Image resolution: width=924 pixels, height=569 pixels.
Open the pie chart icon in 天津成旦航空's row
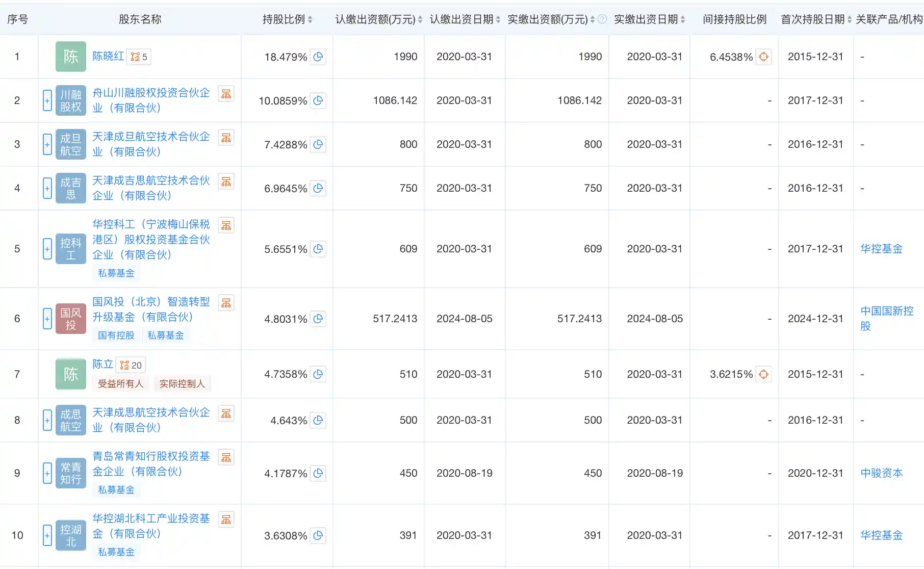point(318,144)
